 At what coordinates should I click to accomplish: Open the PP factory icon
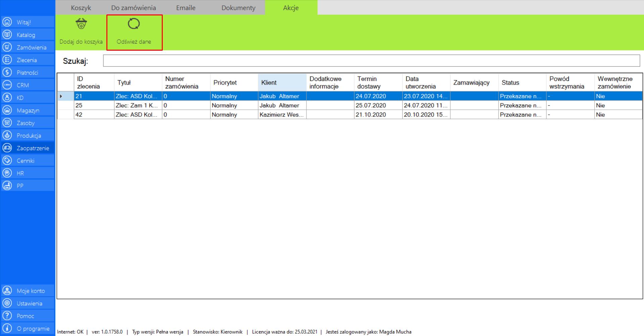pyautogui.click(x=7, y=186)
